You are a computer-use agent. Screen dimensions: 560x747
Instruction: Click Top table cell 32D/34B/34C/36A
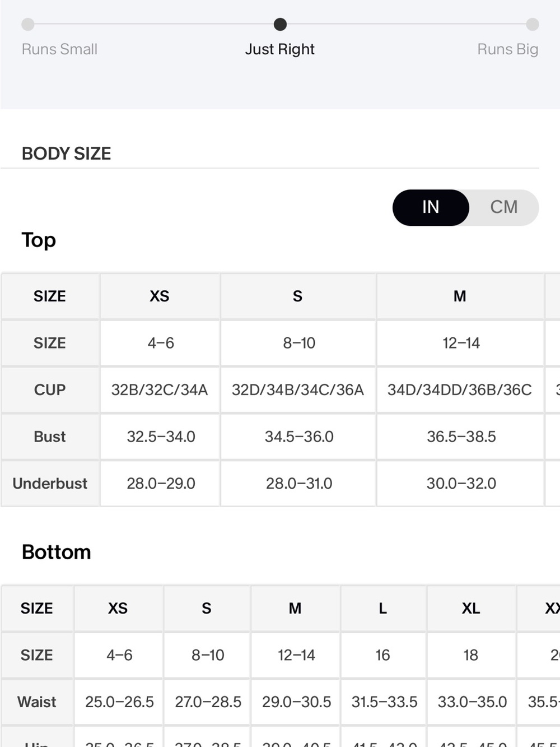pos(298,389)
